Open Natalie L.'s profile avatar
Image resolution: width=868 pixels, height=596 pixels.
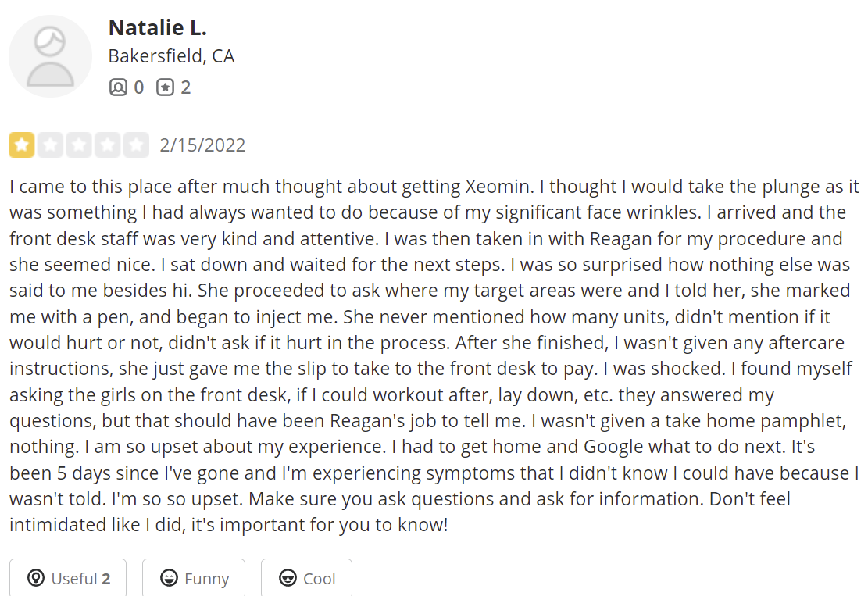point(51,55)
